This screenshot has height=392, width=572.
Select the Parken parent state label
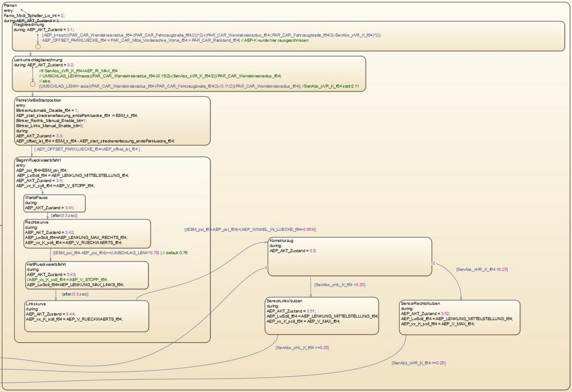point(10,5)
